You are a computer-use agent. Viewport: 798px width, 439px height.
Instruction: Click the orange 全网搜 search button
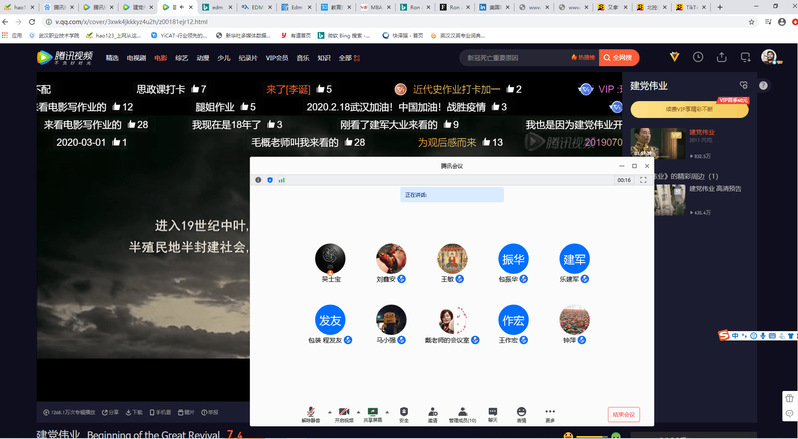click(x=621, y=58)
